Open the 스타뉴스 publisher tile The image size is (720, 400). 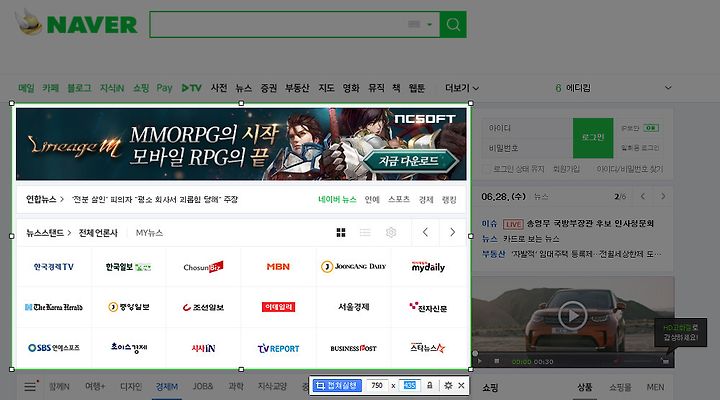click(x=428, y=348)
